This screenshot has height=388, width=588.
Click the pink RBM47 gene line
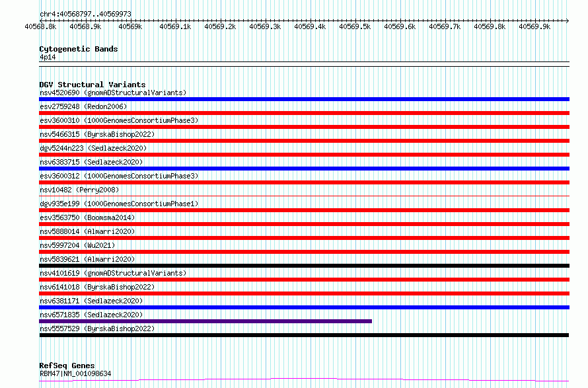tap(304, 380)
